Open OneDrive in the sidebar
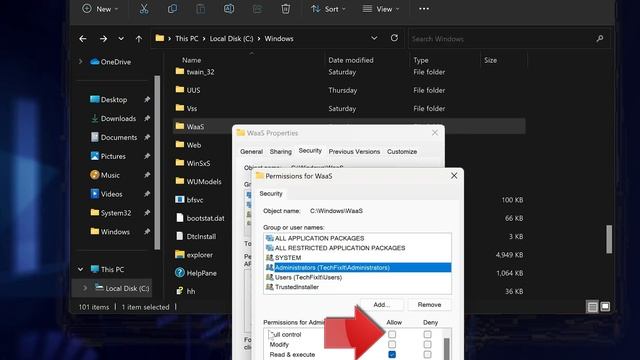640x360 pixels. 111,62
